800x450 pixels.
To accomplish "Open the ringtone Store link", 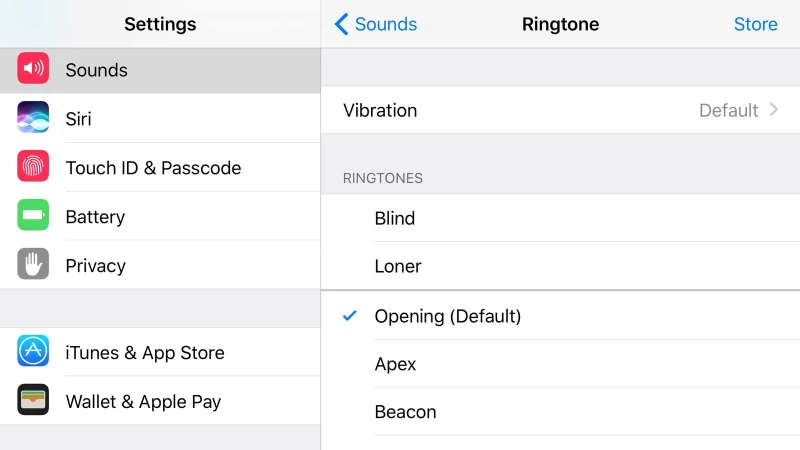I will (x=755, y=24).
